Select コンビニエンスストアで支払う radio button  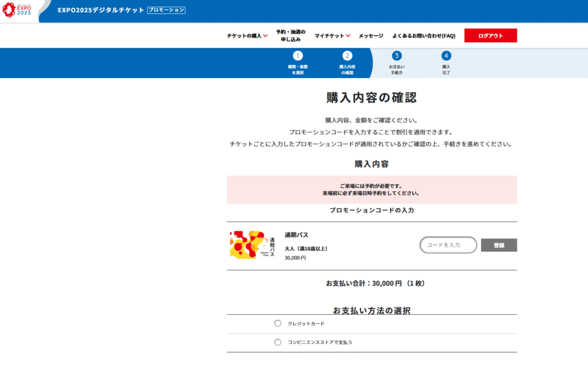pyautogui.click(x=277, y=342)
